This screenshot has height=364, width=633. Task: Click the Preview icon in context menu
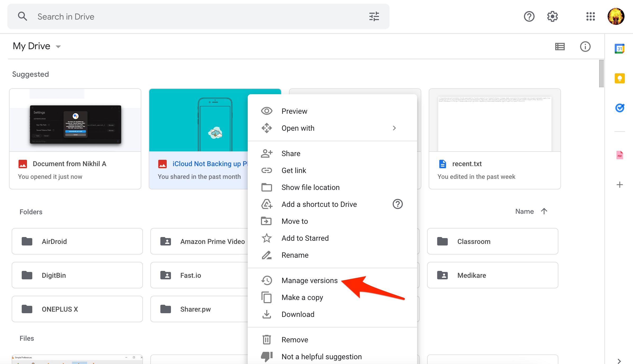pos(266,111)
